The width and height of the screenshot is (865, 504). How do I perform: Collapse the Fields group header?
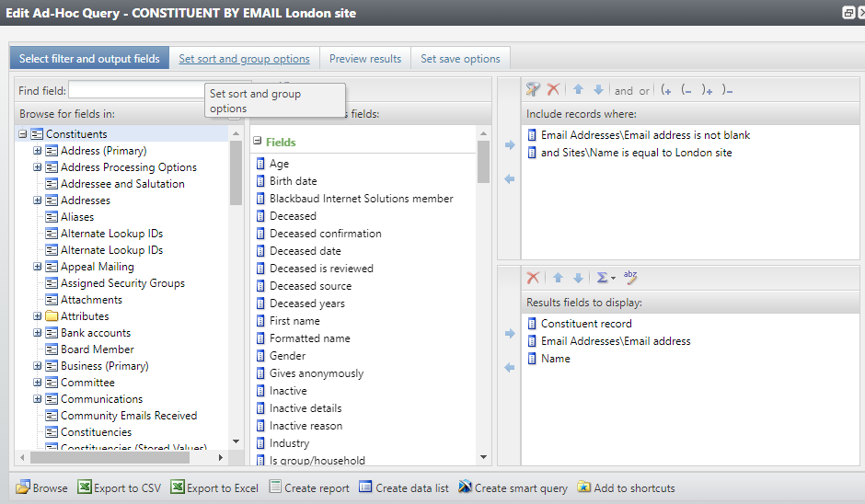click(257, 141)
